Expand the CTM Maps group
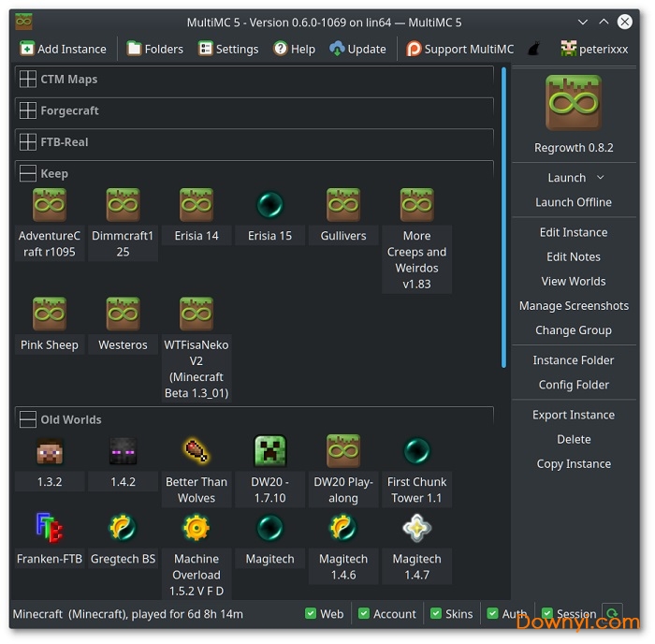Image resolution: width=655 pixels, height=644 pixels. (28, 80)
